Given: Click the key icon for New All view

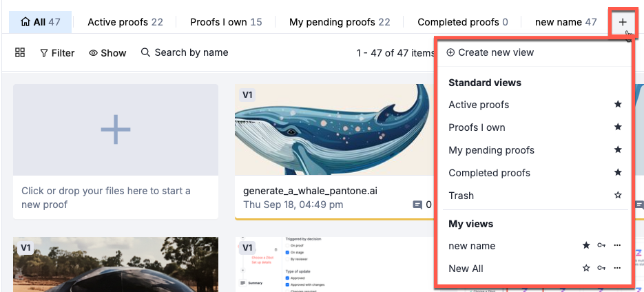Looking at the screenshot, I should point(601,268).
